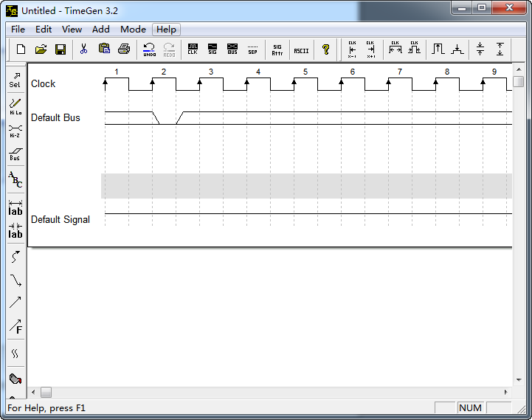The width and height of the screenshot is (532, 420).
Task: Add a new bus with BUS icon
Action: 232,49
